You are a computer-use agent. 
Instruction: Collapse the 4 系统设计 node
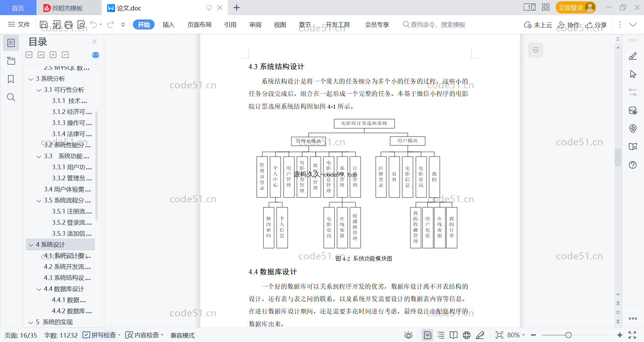(x=31, y=245)
